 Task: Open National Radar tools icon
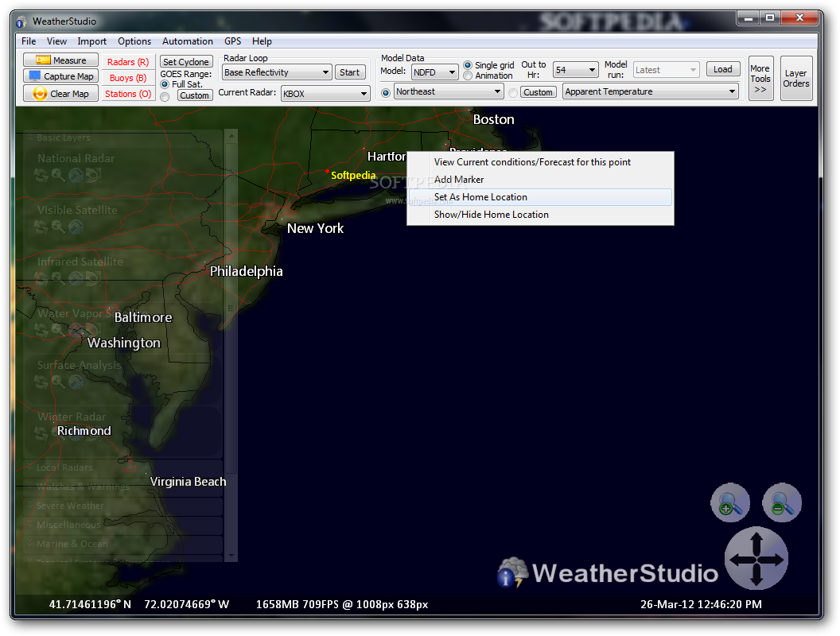point(76,175)
